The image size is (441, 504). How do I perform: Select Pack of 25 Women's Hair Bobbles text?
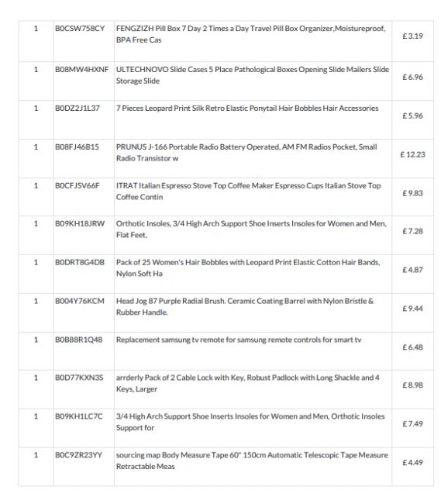(248, 268)
